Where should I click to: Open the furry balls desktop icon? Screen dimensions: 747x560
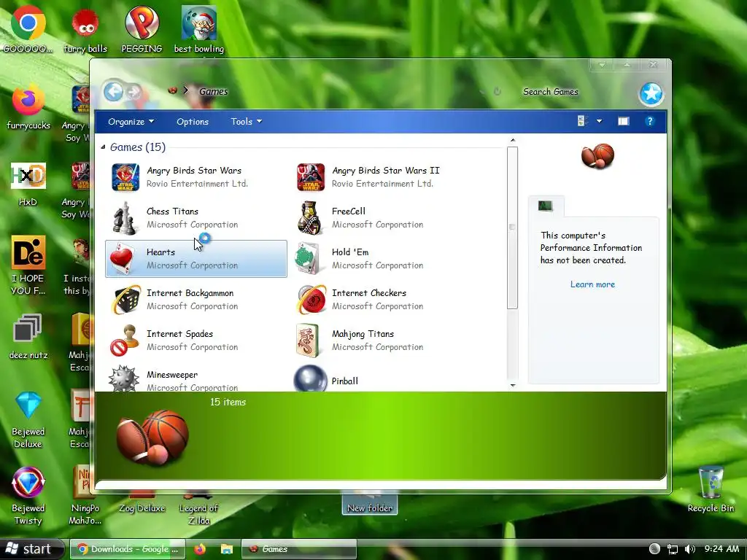(x=85, y=31)
